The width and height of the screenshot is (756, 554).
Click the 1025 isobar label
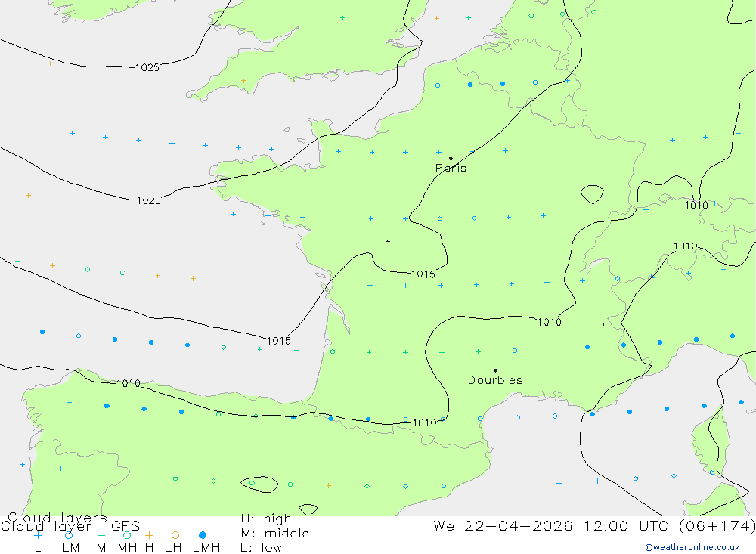click(x=147, y=67)
